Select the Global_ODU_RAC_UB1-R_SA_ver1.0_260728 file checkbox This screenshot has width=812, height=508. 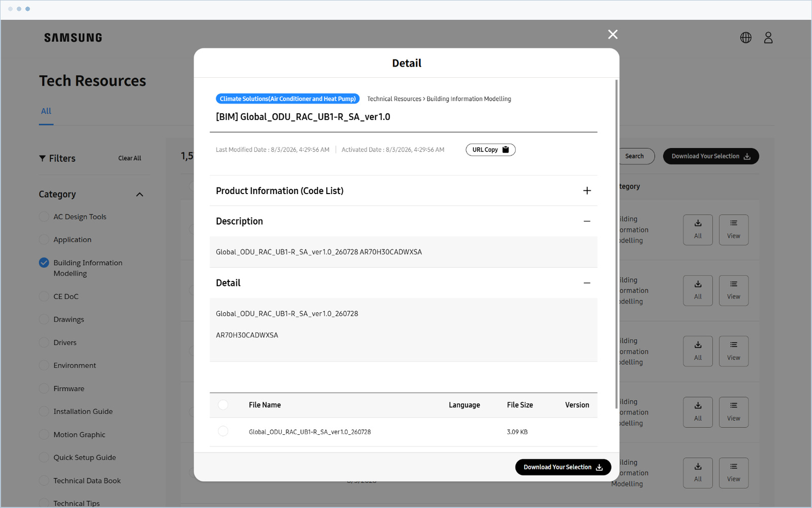coord(223,431)
